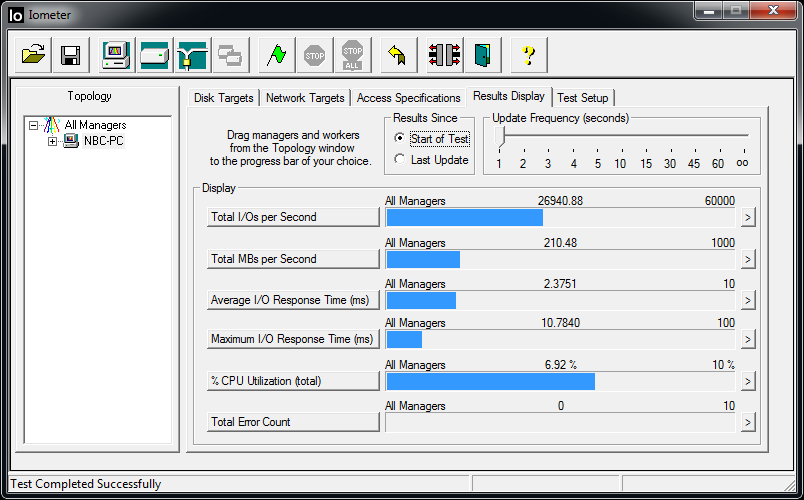
Task: Click the 30 seconds tick label
Action: 670,164
